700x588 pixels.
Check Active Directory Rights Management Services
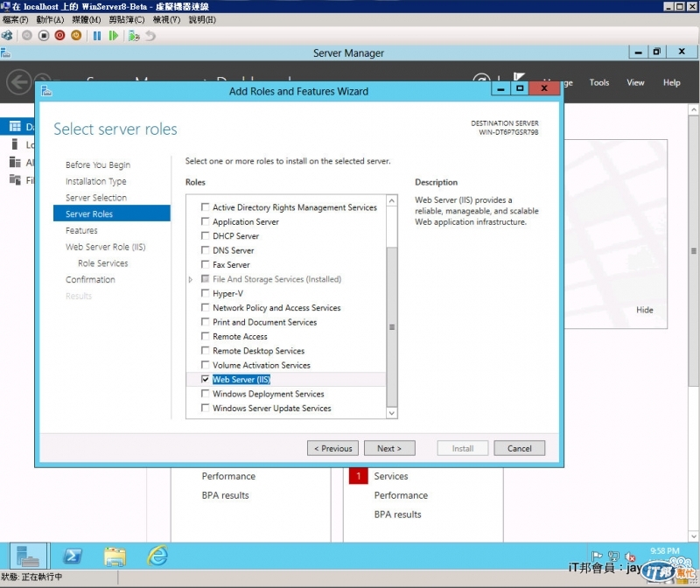pos(205,207)
